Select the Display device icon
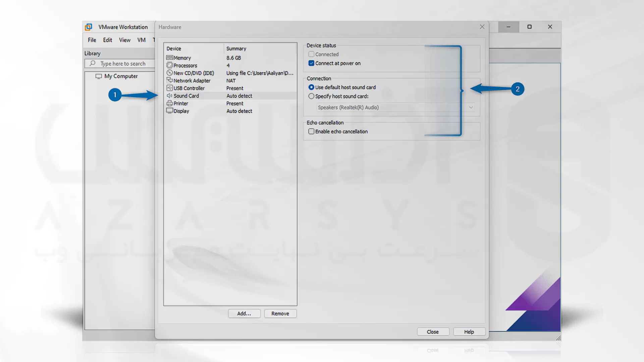 point(169,111)
